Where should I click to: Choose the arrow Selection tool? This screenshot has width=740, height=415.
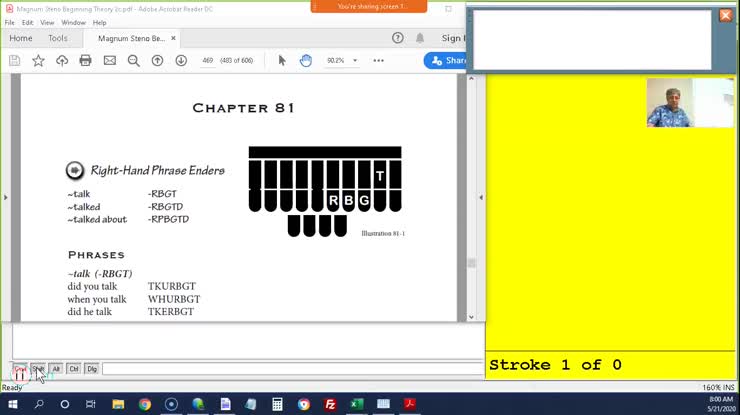tap(282, 60)
